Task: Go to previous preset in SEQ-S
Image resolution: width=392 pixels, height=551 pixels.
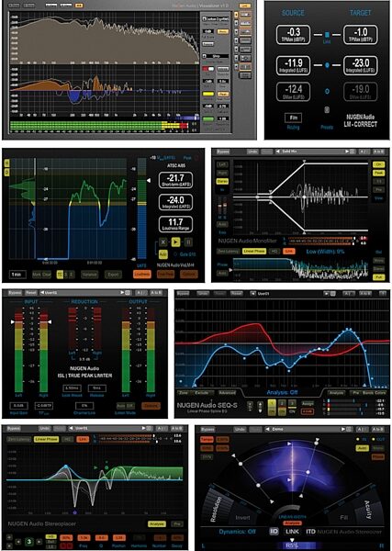Action: tap(254, 293)
